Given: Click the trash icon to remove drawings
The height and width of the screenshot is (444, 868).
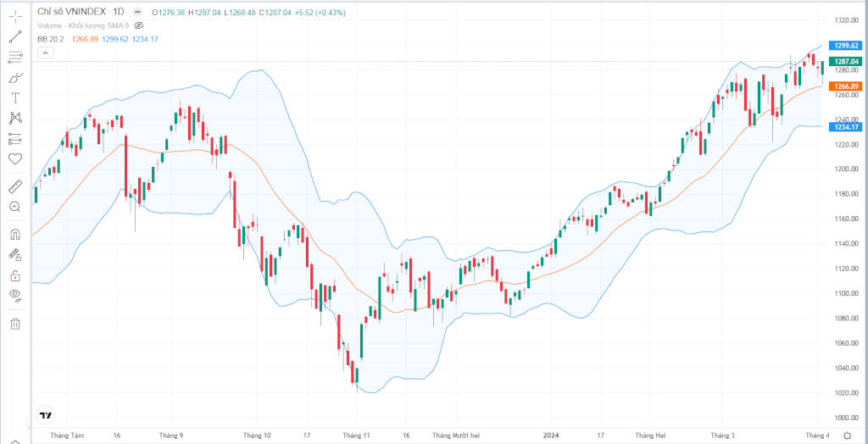Looking at the screenshot, I should [15, 324].
